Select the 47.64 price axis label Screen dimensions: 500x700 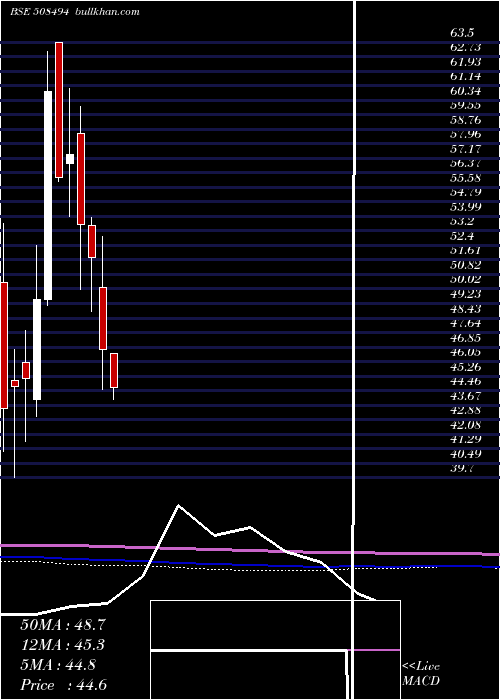pos(466,323)
